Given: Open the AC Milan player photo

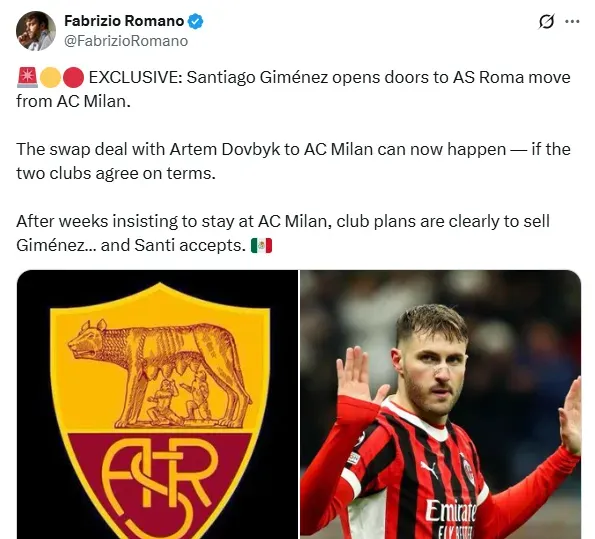Looking at the screenshot, I should [x=441, y=404].
